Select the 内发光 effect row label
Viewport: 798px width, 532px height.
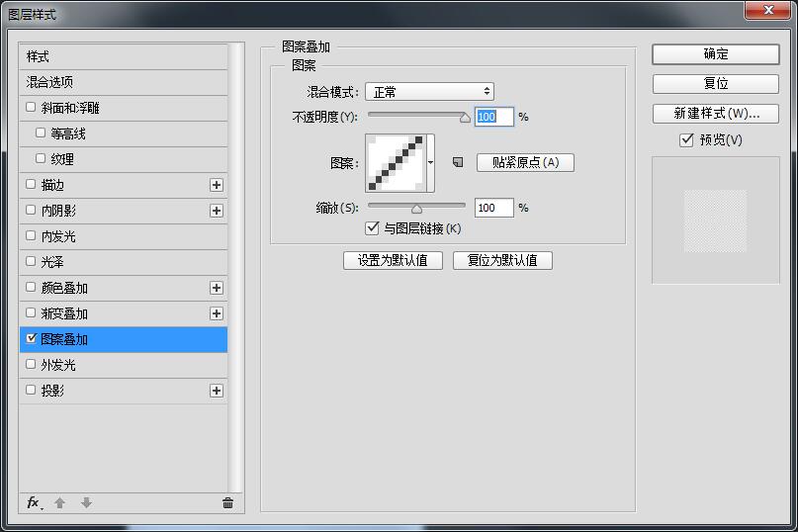click(58, 236)
